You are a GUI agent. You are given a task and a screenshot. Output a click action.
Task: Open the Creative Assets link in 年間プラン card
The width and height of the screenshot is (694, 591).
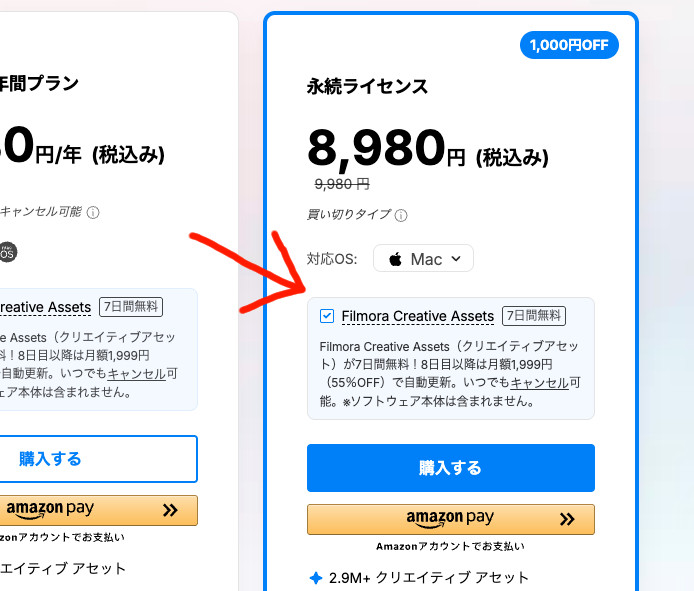pos(45,307)
